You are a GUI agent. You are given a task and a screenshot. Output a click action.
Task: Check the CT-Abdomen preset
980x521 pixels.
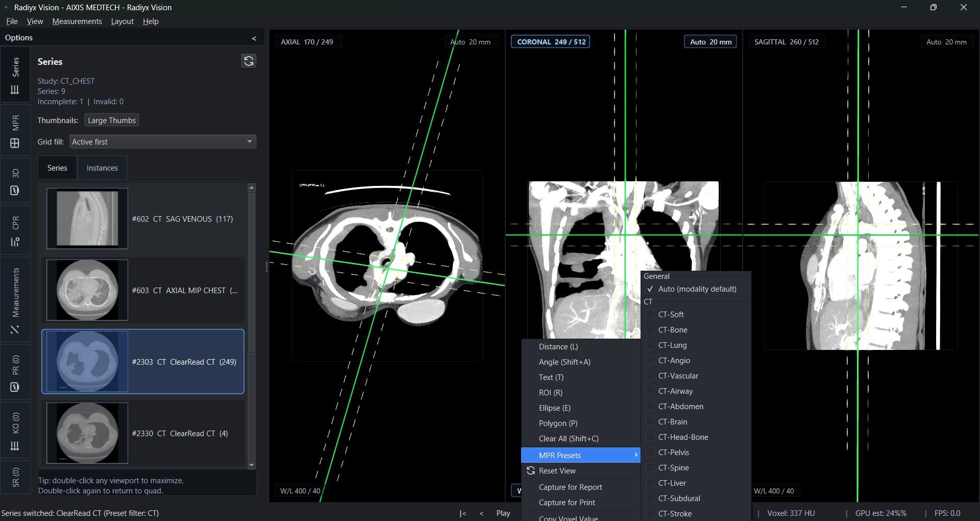point(650,407)
